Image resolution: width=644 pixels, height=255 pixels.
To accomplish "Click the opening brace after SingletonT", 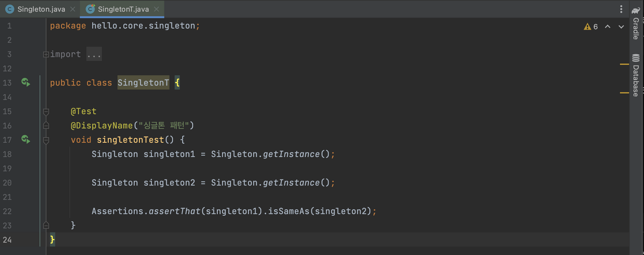I will 177,82.
